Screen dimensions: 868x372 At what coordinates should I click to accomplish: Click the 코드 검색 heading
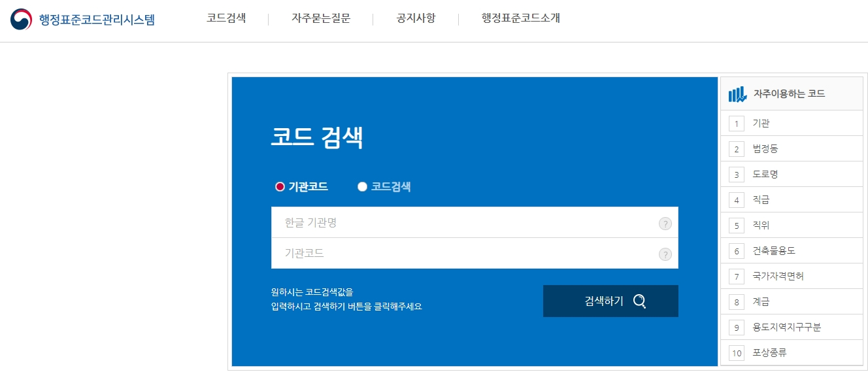point(317,138)
